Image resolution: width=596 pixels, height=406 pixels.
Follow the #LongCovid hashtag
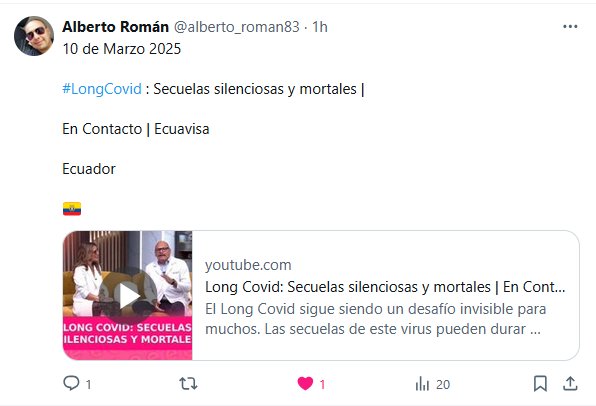(102, 89)
